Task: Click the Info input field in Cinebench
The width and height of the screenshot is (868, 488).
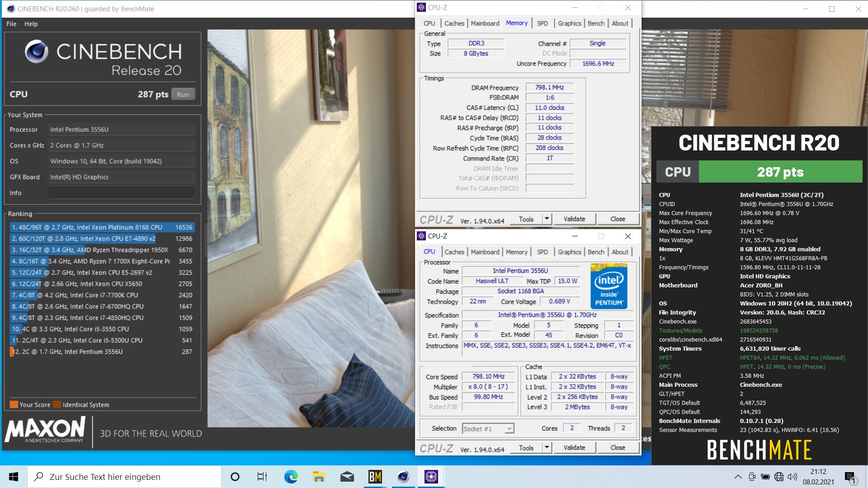Action: tap(121, 193)
